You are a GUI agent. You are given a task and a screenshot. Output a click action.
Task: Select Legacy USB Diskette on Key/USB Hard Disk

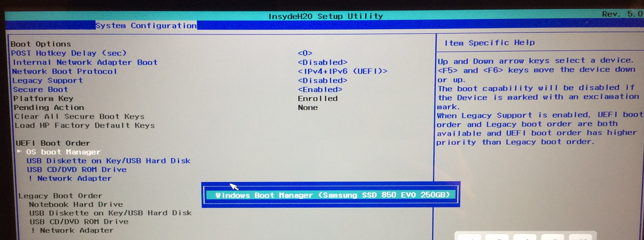tap(110, 213)
